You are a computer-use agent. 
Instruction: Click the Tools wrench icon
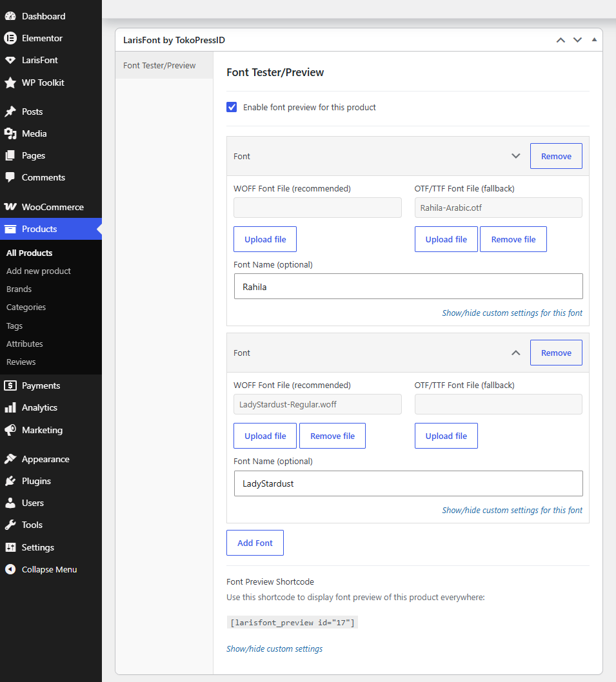pos(10,525)
